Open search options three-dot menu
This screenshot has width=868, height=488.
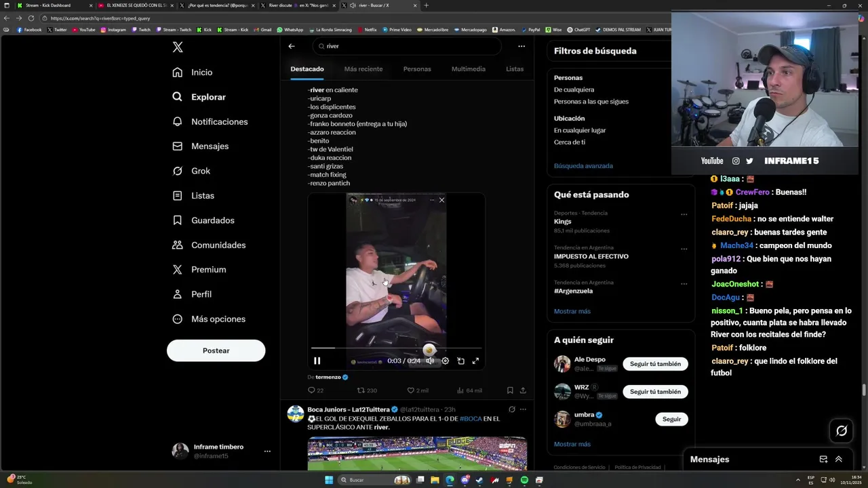pyautogui.click(x=521, y=46)
